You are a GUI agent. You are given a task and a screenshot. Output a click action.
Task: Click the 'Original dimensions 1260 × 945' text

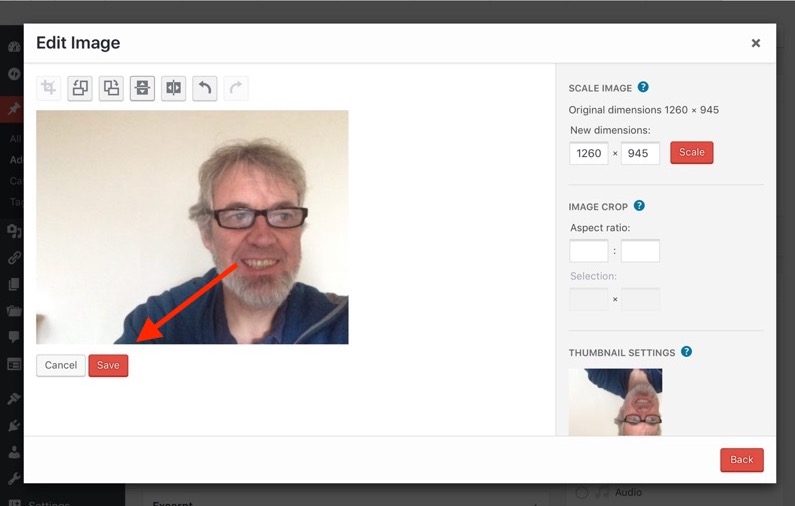click(643, 110)
